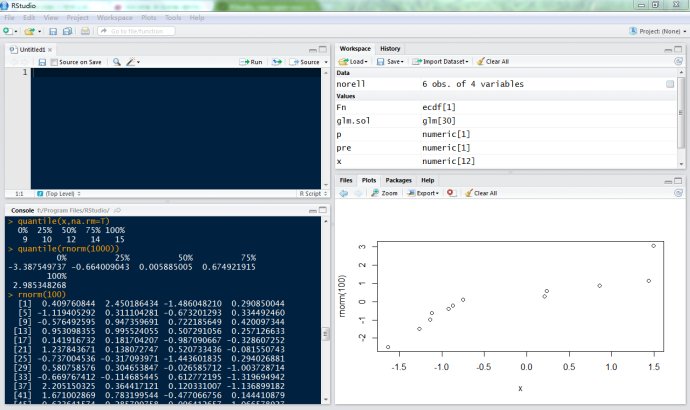Image resolution: width=690 pixels, height=410 pixels.
Task: Click the Run button in editor
Action: pyautogui.click(x=251, y=62)
